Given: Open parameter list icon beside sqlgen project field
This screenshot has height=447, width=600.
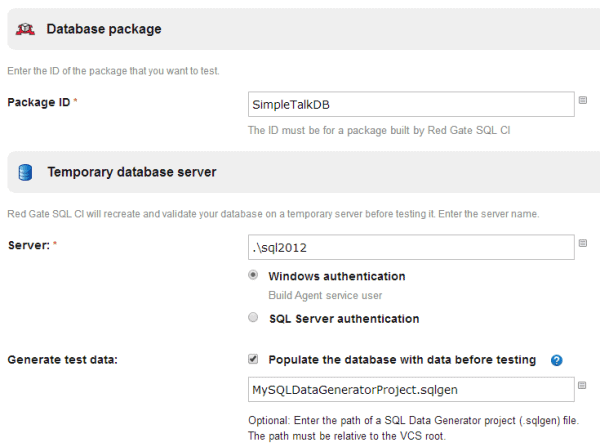Looking at the screenshot, I should [x=583, y=386].
